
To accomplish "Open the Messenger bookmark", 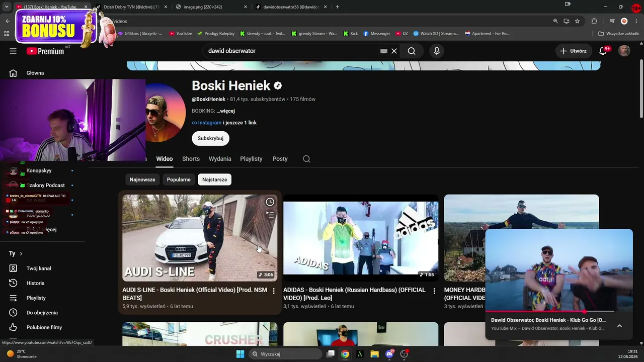I will pyautogui.click(x=376, y=34).
